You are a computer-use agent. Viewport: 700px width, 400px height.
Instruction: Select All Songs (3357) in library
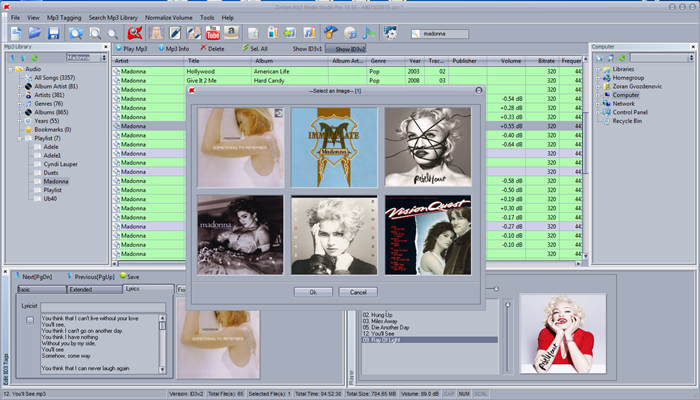(x=54, y=78)
